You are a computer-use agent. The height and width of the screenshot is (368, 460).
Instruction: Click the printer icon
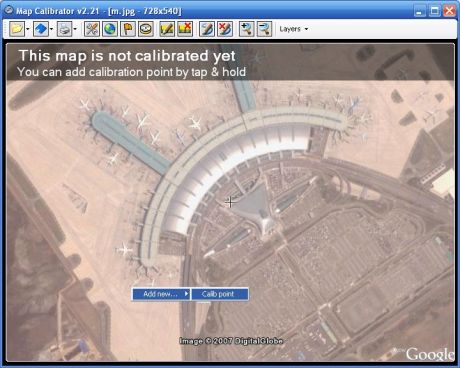(x=64, y=29)
